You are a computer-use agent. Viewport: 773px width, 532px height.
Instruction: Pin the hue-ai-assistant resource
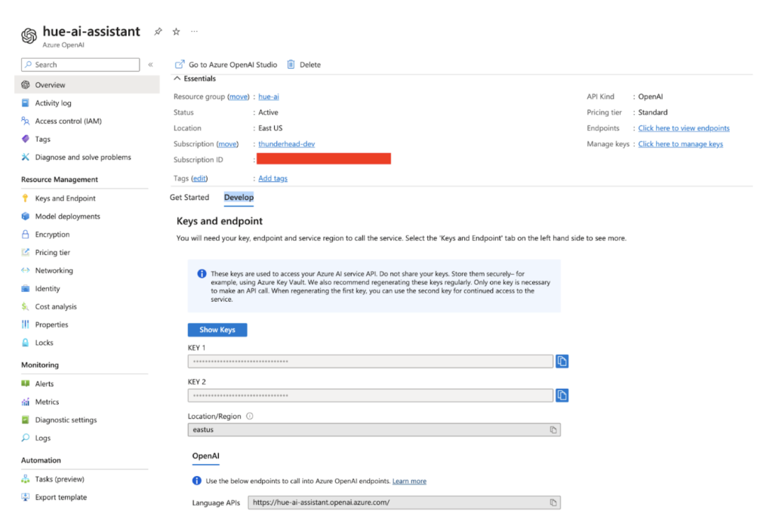point(158,32)
